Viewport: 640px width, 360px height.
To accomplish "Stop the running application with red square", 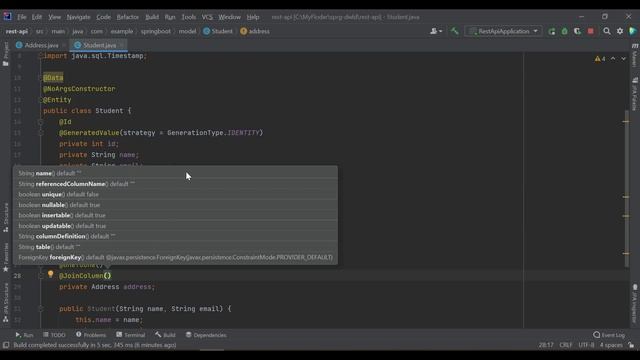I will point(590,31).
